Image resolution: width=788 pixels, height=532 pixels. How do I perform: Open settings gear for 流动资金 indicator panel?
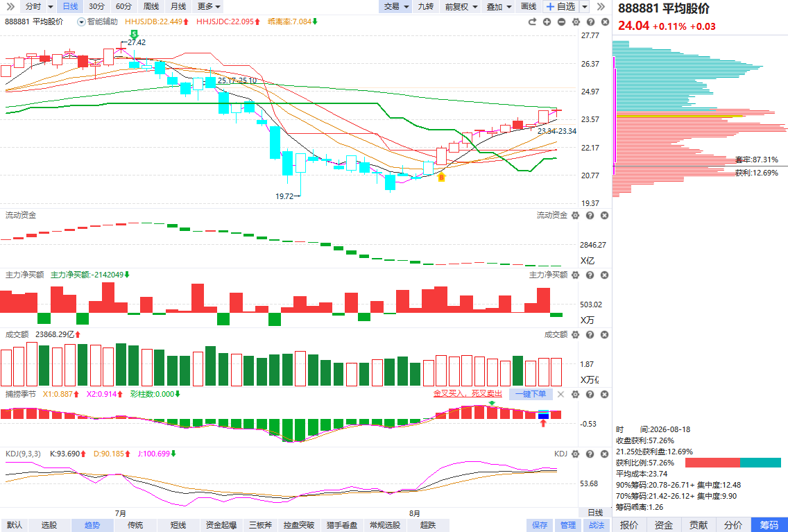(x=576, y=216)
